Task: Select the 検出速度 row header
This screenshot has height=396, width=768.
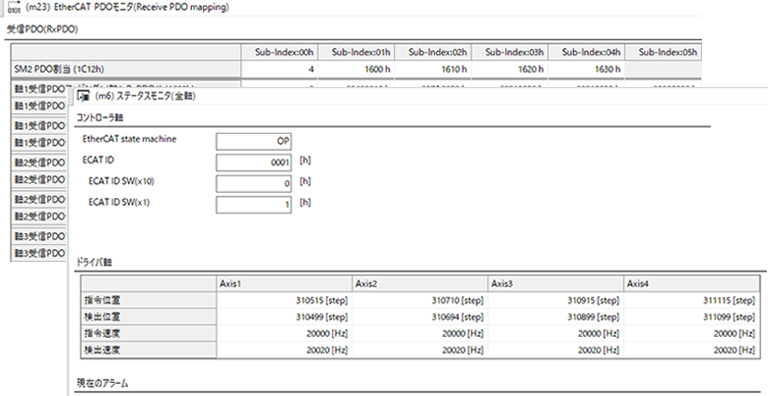Action: coord(148,350)
